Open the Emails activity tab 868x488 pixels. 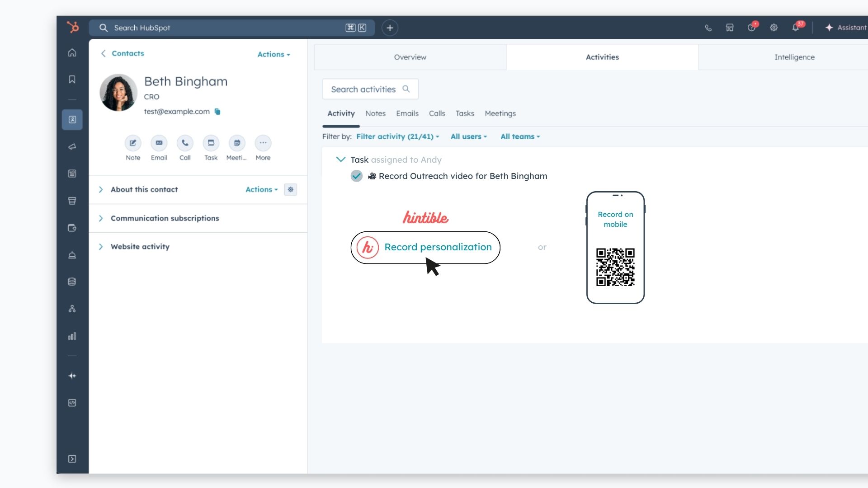tap(407, 113)
